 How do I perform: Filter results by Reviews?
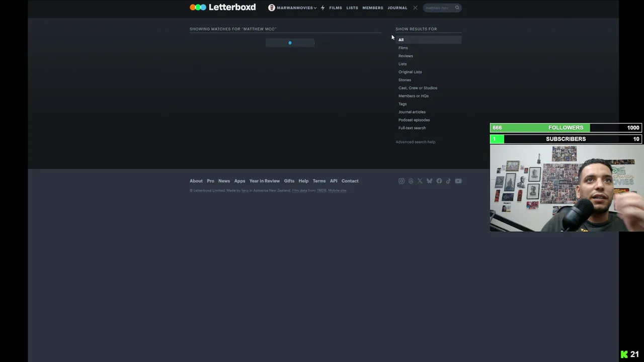[406, 56]
